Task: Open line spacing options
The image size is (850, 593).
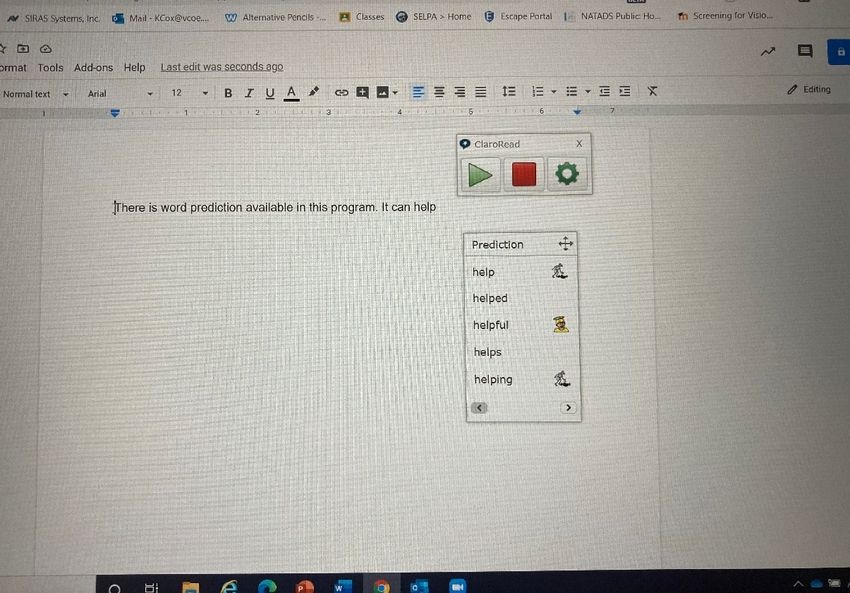Action: click(x=508, y=92)
